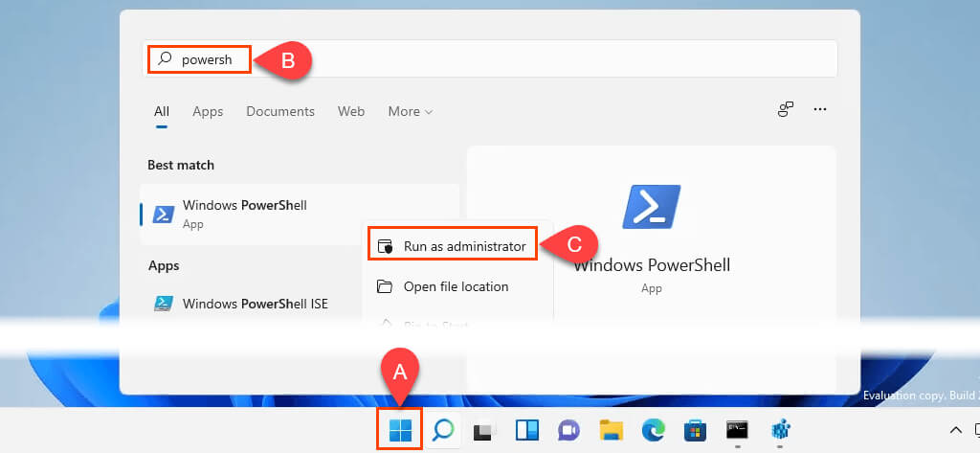The image size is (980, 453).
Task: Open search account options icon
Action: pos(786,109)
